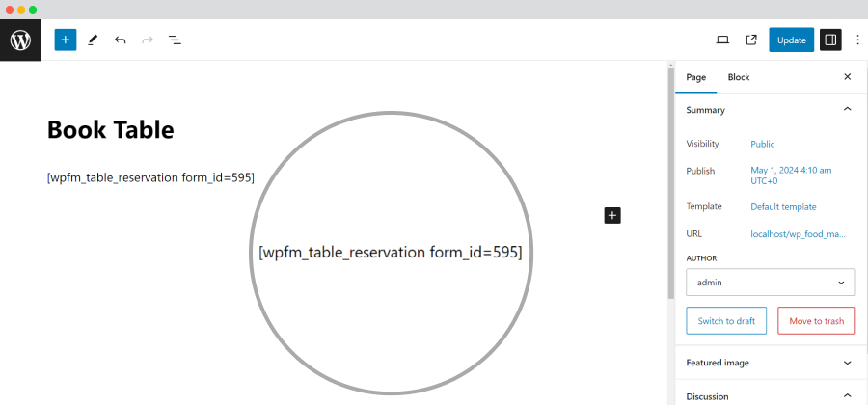Click the Update button
Image resolution: width=868 pixels, height=405 pixels.
[791, 40]
